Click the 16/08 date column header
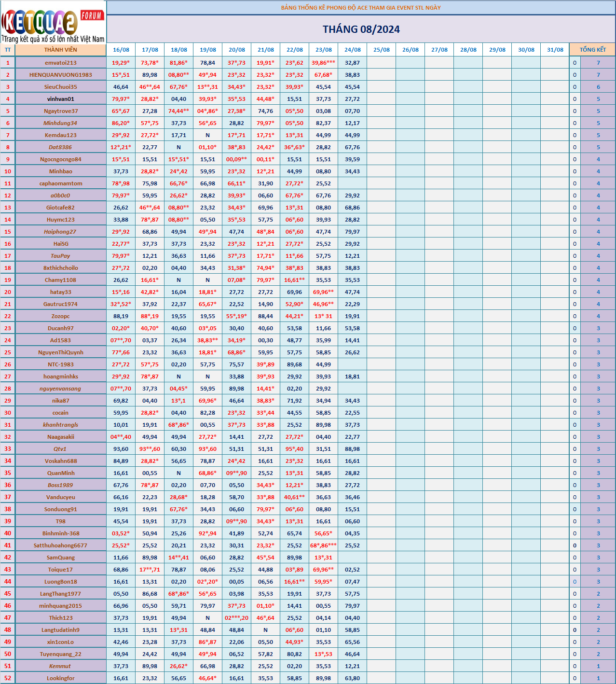The image size is (616, 684). coord(121,50)
